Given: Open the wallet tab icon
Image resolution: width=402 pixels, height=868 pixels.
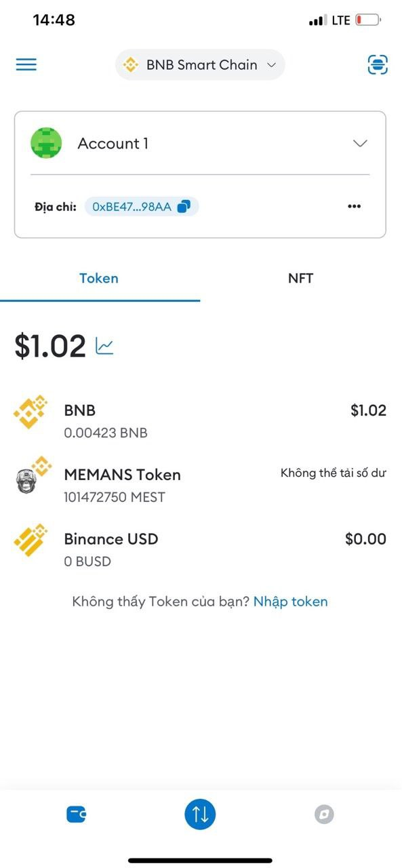Looking at the screenshot, I should coord(77,814).
